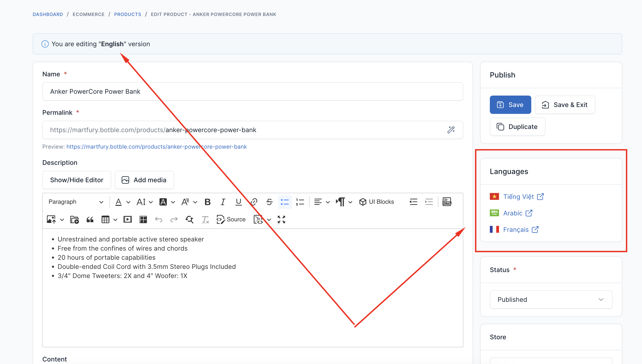Expand the font family dropdown
Image resolution: width=642 pixels, height=364 pixels.
click(195, 202)
